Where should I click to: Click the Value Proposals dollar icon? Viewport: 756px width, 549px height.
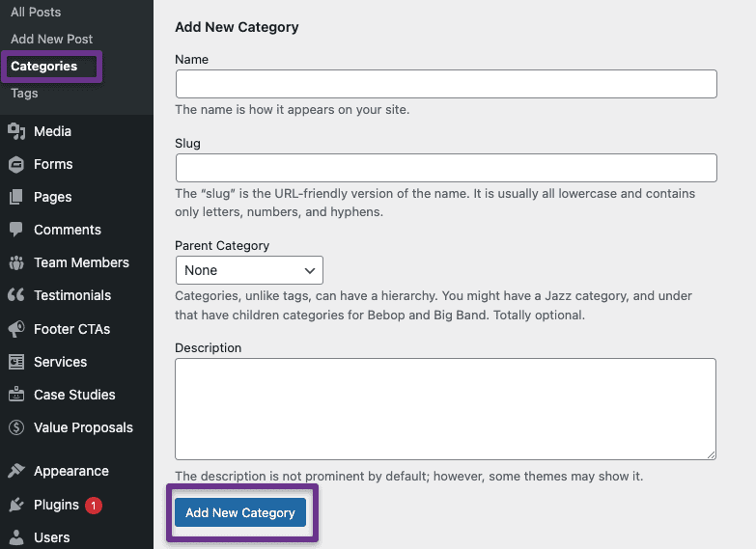tap(15, 427)
